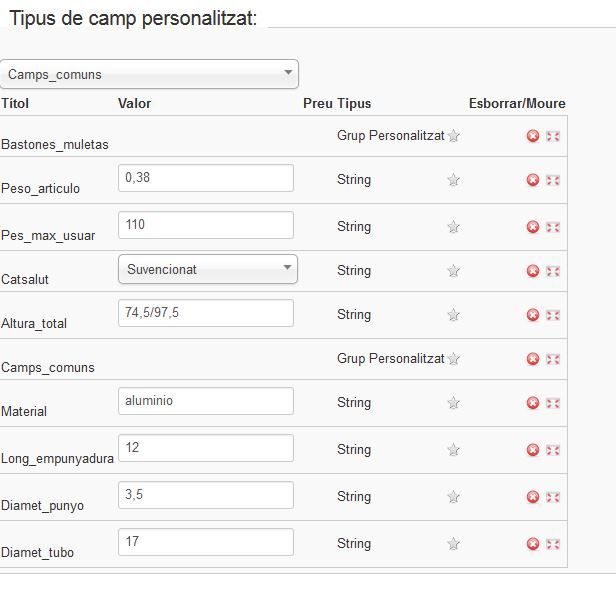Toggle the star in the Diamet_punyo row
This screenshot has width=616, height=603.
coord(453,497)
